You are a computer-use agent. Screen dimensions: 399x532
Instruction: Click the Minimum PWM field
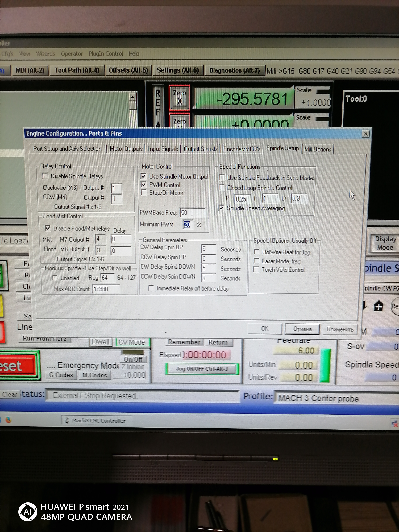coord(188,224)
